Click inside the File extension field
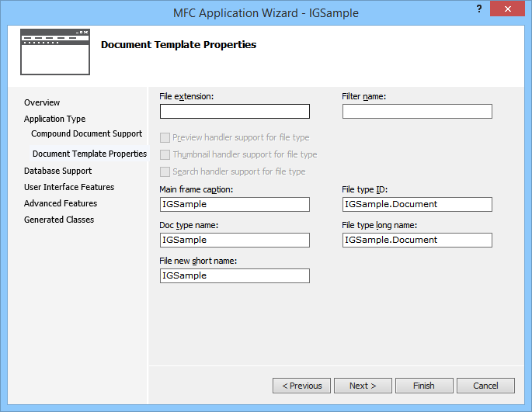Screen dimensions: 532x412 pos(235,112)
